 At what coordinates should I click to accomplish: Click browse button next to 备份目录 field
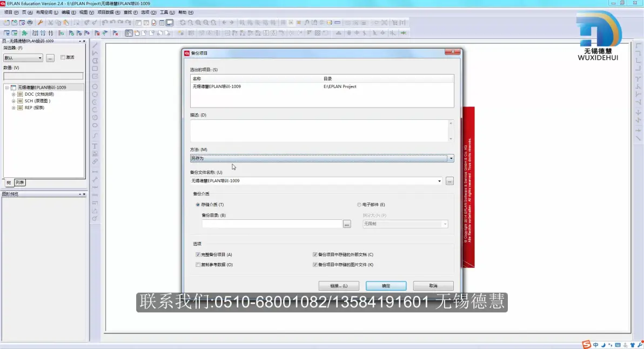tap(347, 224)
